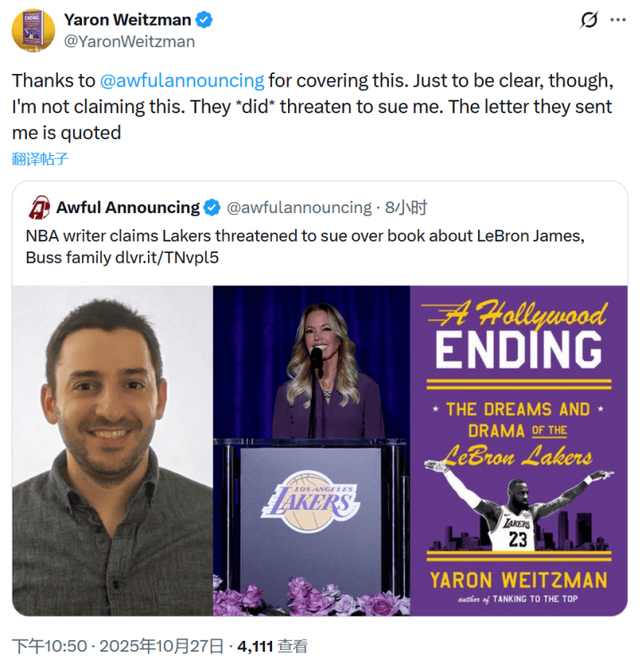Click the @awfulannouncing handle in quoted tweet
This screenshot has width=642, height=672.
299,208
